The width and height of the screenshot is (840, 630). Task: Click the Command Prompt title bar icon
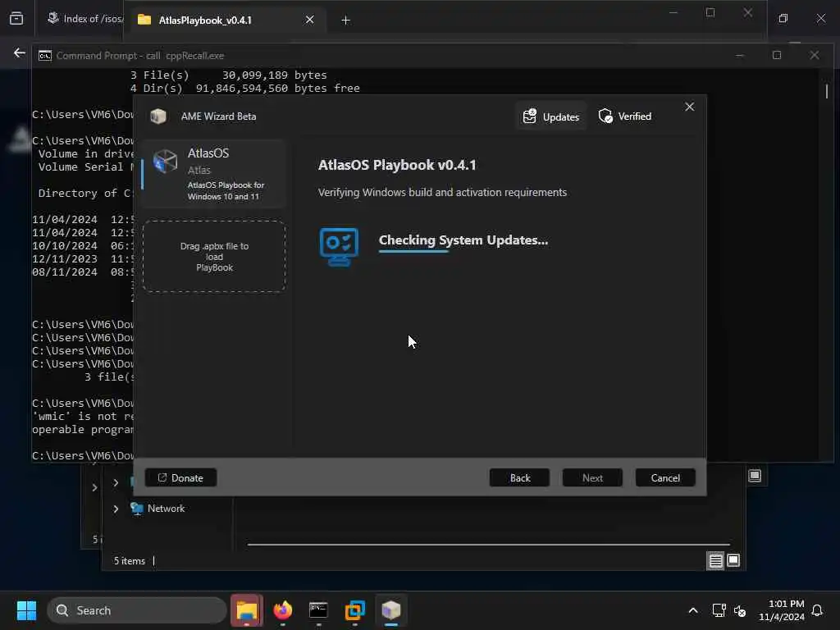tap(45, 56)
